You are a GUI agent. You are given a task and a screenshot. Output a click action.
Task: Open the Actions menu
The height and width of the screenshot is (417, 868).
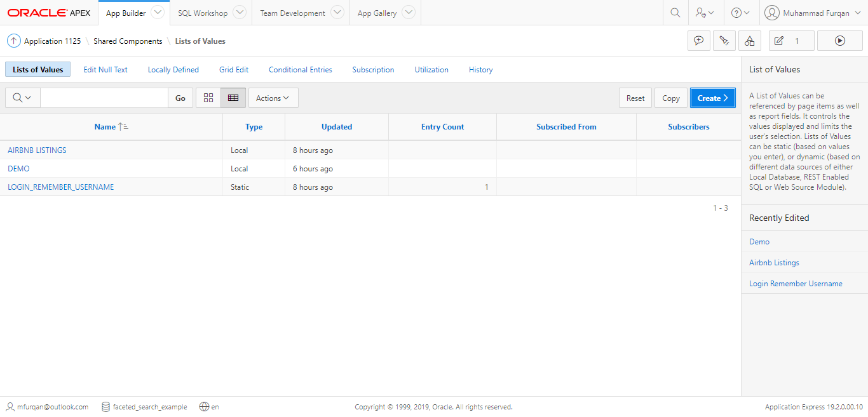click(x=273, y=98)
